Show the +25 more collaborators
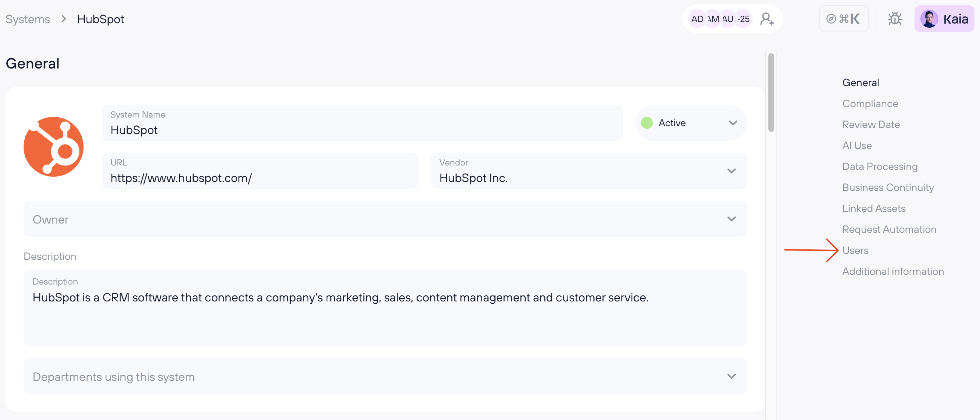980x420 pixels. coord(743,19)
